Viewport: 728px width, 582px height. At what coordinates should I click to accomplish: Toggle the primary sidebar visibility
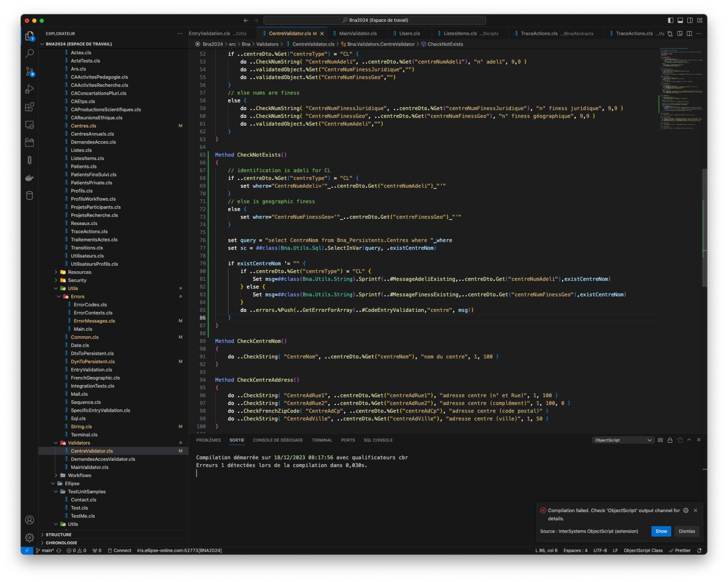tap(670, 20)
